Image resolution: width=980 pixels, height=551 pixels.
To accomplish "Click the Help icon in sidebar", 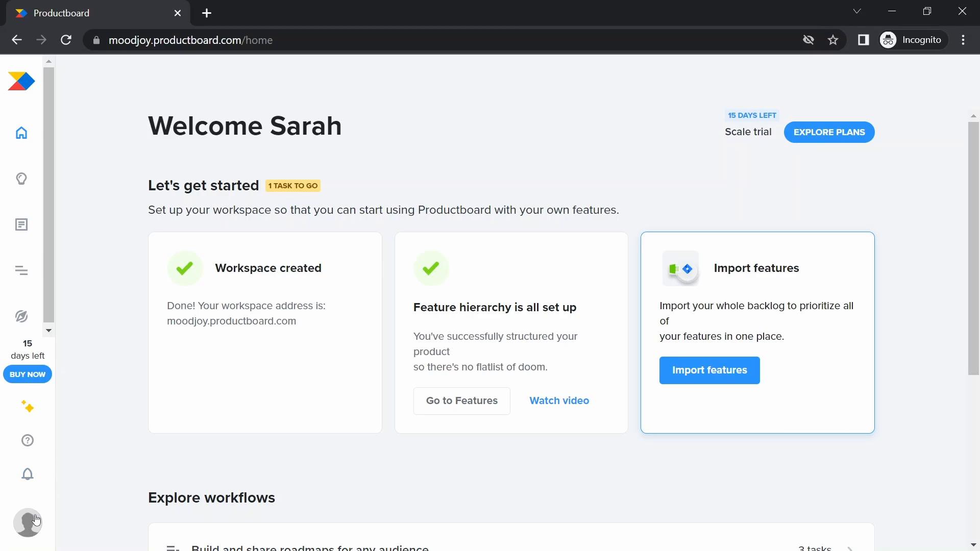I will (27, 440).
